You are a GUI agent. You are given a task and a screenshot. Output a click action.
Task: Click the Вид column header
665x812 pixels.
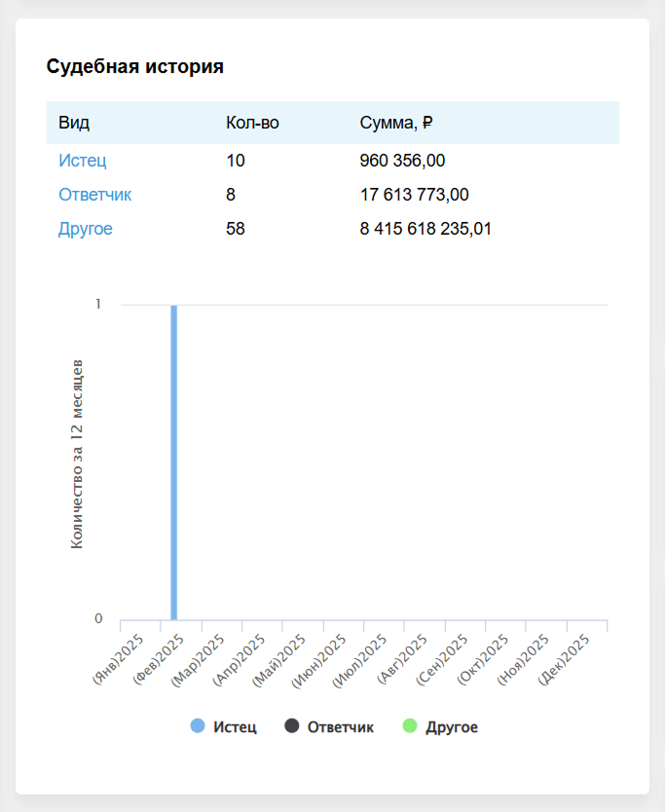(73, 123)
